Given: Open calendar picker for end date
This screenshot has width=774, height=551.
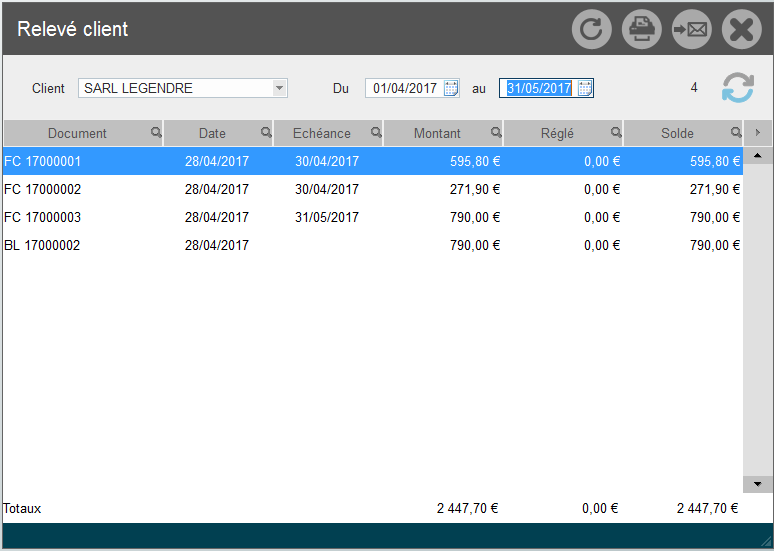Looking at the screenshot, I should pos(585,88).
